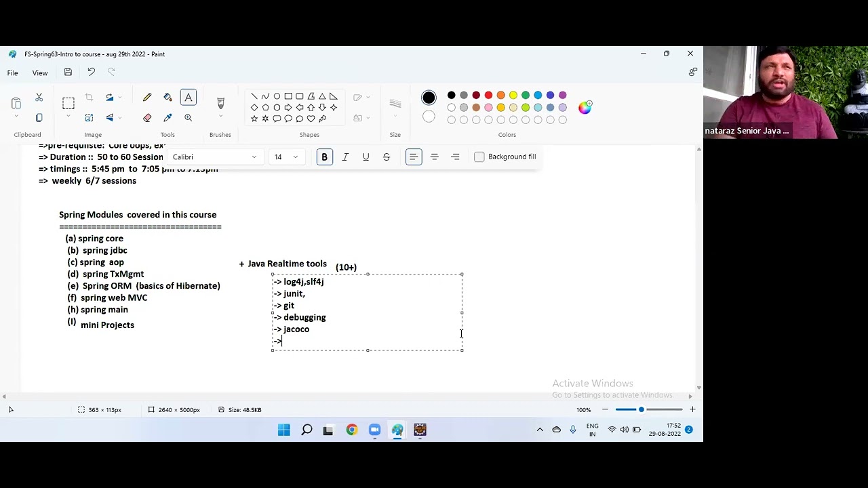Select the Color picker eyedropper tool
Screen dimensions: 868x488
[167, 118]
